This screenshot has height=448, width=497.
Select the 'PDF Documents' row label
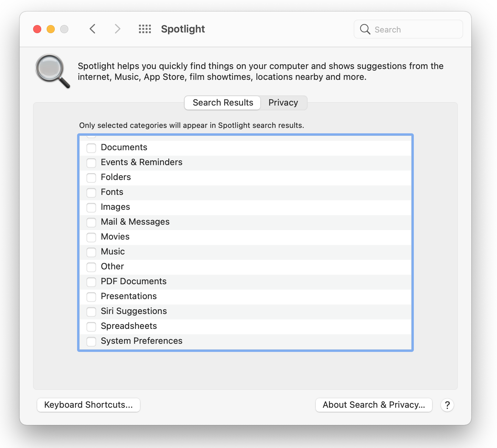(x=134, y=282)
